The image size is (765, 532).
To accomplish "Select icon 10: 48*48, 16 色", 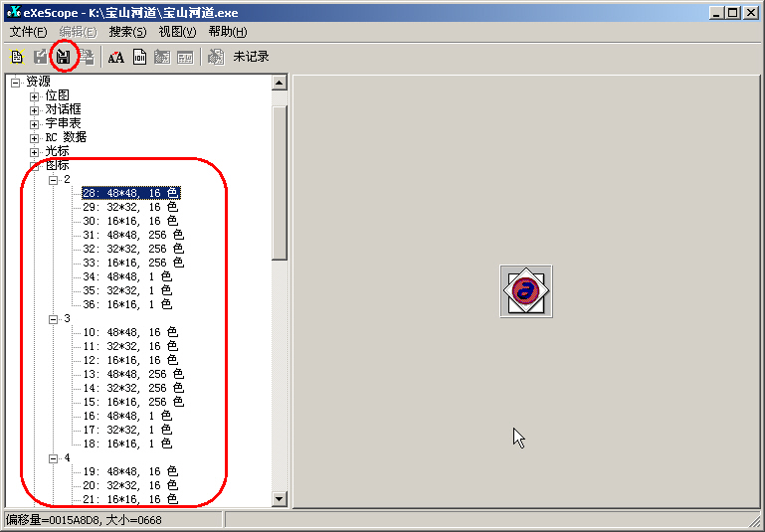I will tap(130, 332).
